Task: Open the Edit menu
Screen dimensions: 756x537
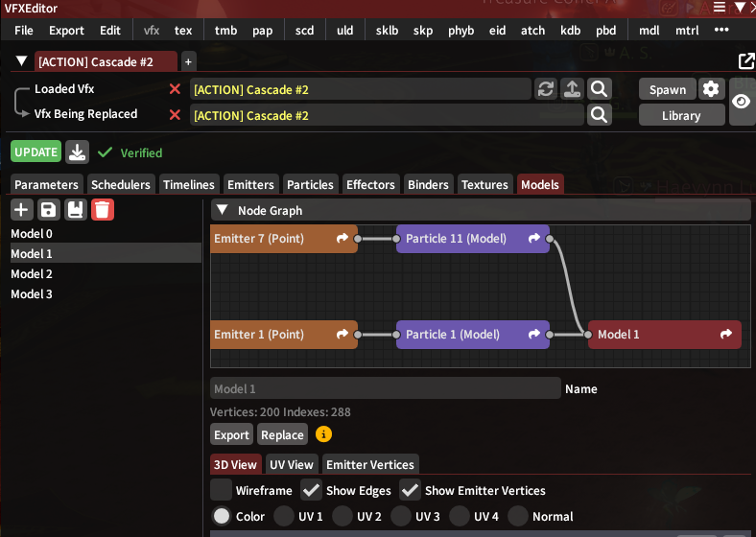Action: [x=110, y=31]
